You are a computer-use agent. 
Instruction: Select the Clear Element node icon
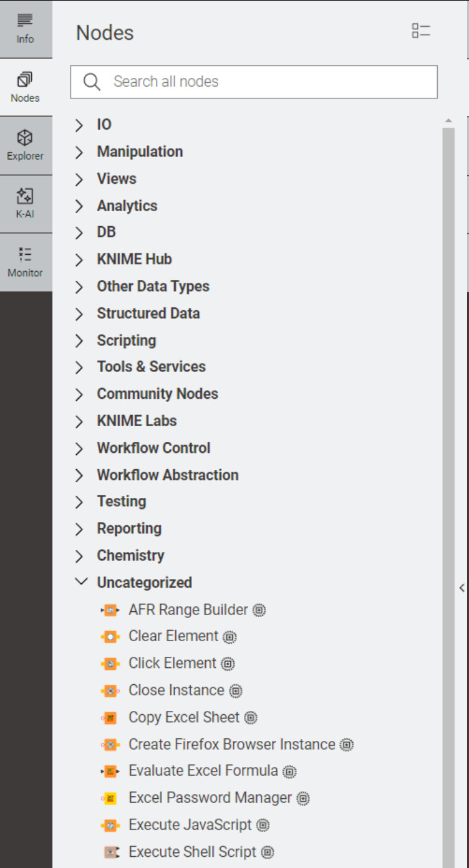coord(110,637)
